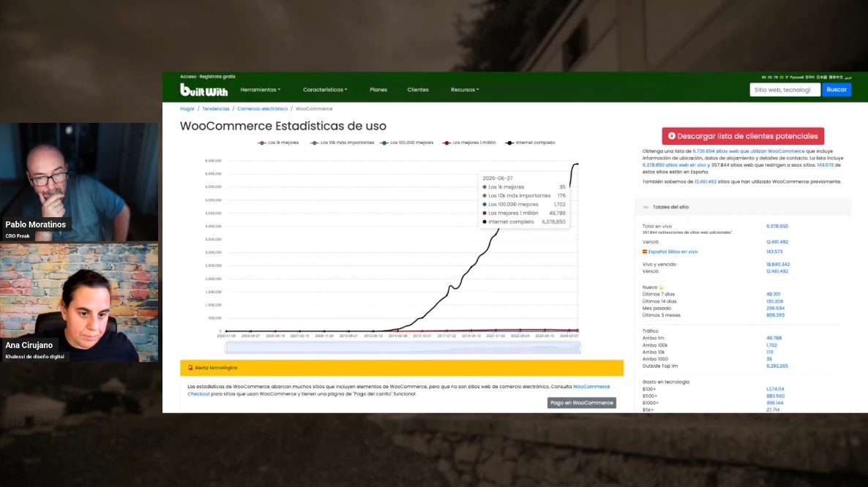Click the Pablo Moratinos webcam thumbnail

(x=79, y=182)
